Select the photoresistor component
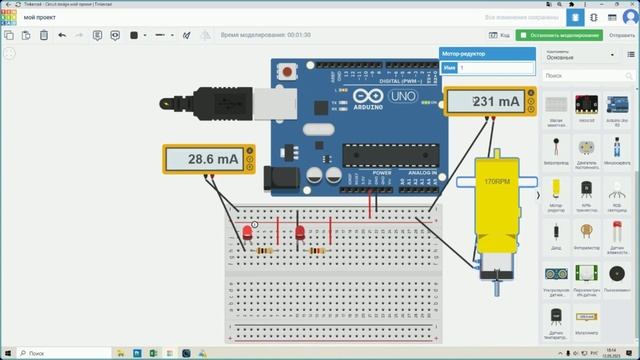 587,236
